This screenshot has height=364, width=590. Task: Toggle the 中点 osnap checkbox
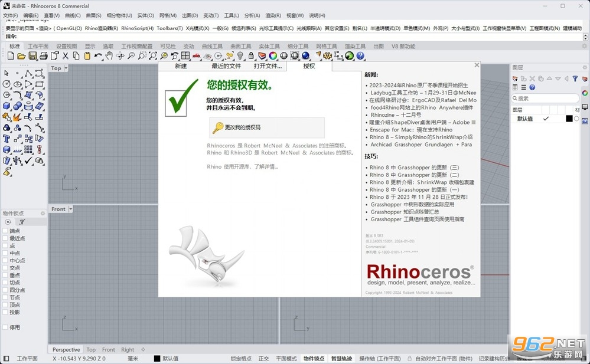click(x=5, y=253)
